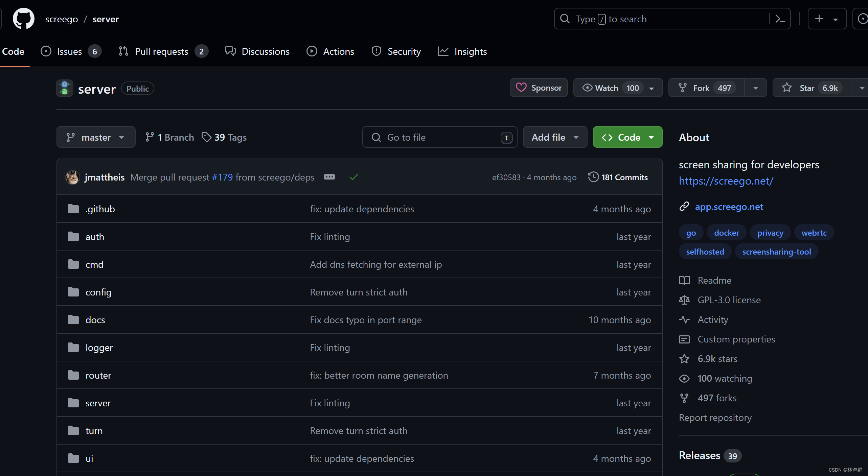Click the selfhosted topic tag
The image size is (868, 476).
(705, 252)
